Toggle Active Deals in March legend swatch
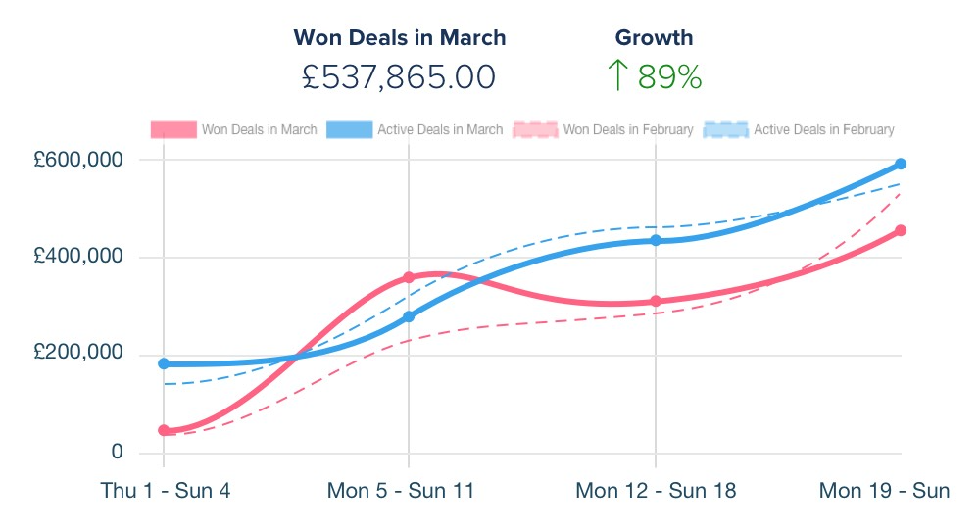The image size is (980, 529). tap(350, 129)
